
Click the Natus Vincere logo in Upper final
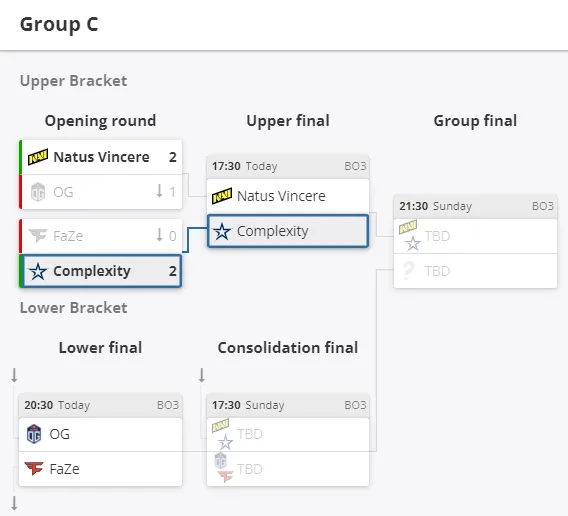click(222, 196)
